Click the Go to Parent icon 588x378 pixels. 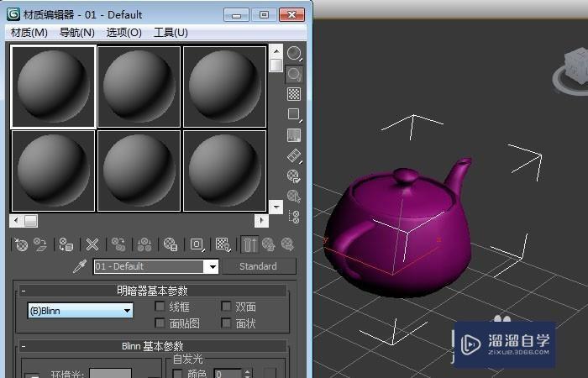[x=269, y=244]
